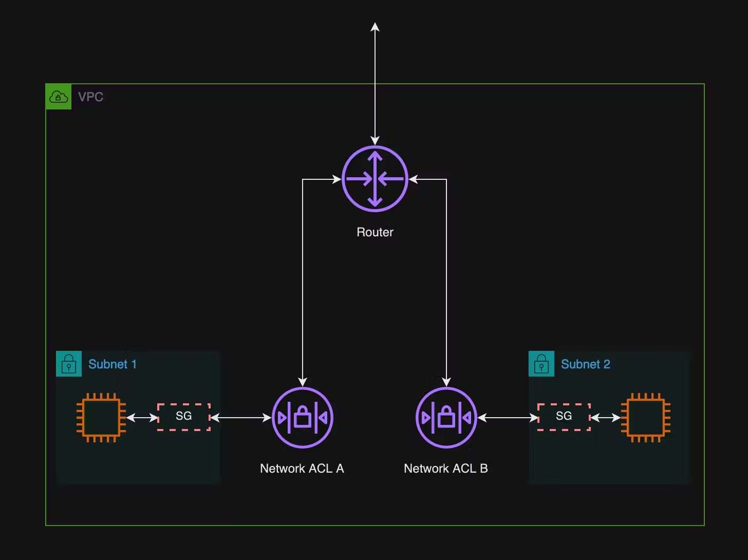Click the Network ACL B label

[446, 469]
